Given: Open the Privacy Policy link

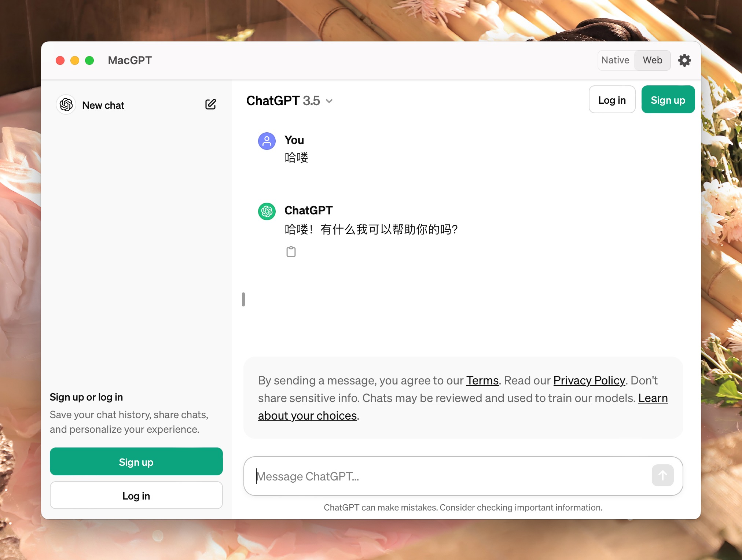Looking at the screenshot, I should (x=589, y=380).
